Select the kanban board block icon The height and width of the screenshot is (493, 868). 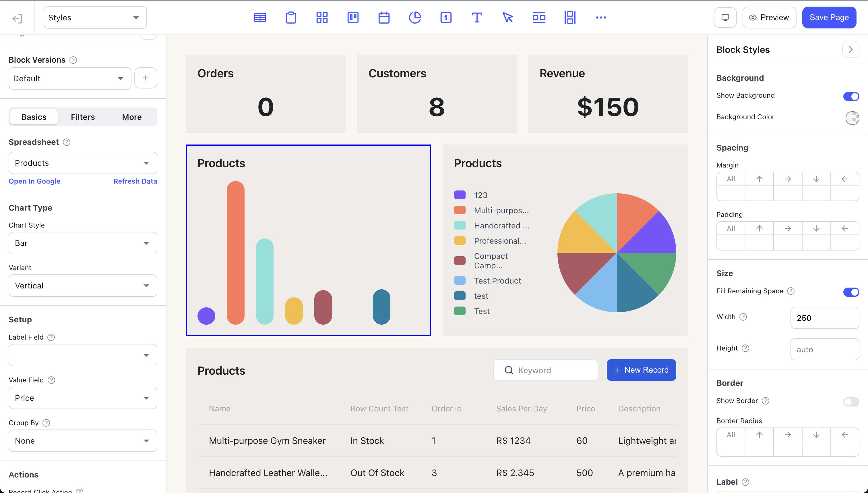(x=353, y=18)
